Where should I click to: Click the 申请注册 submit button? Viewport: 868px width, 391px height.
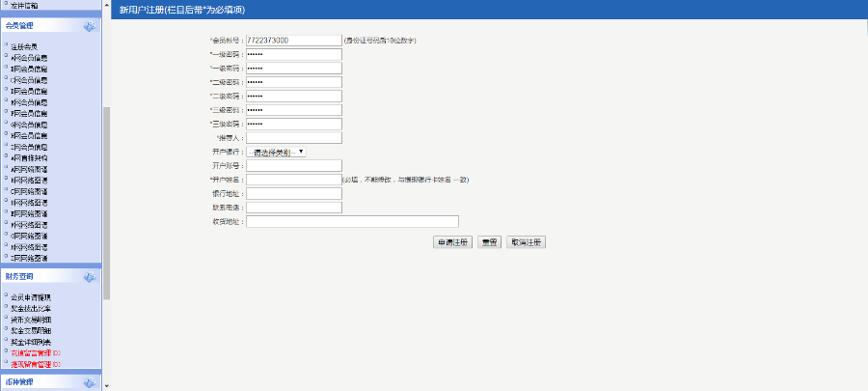point(453,242)
